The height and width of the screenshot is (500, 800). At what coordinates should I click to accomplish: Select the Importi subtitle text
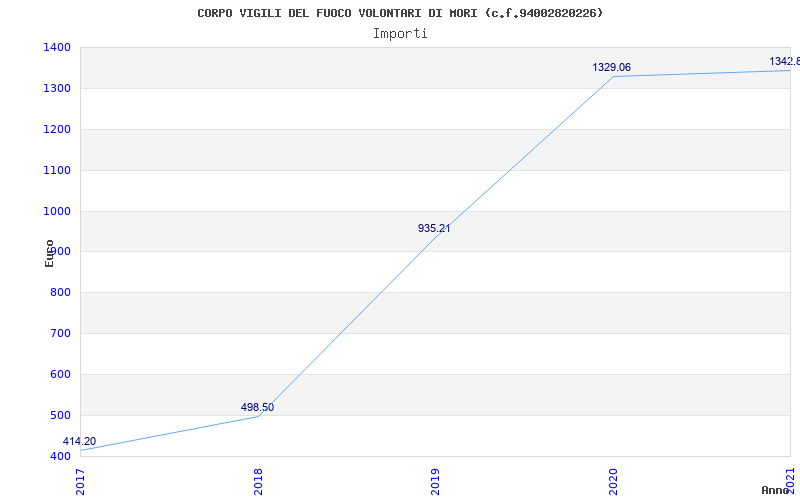click(400, 34)
